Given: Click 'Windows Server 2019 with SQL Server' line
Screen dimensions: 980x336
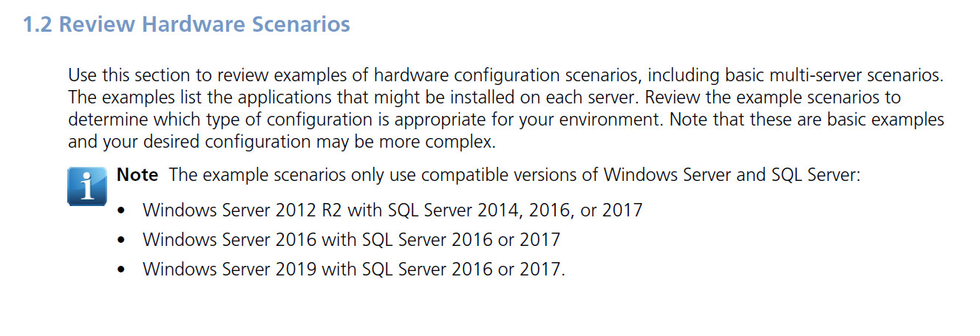Looking at the screenshot, I should (354, 269).
